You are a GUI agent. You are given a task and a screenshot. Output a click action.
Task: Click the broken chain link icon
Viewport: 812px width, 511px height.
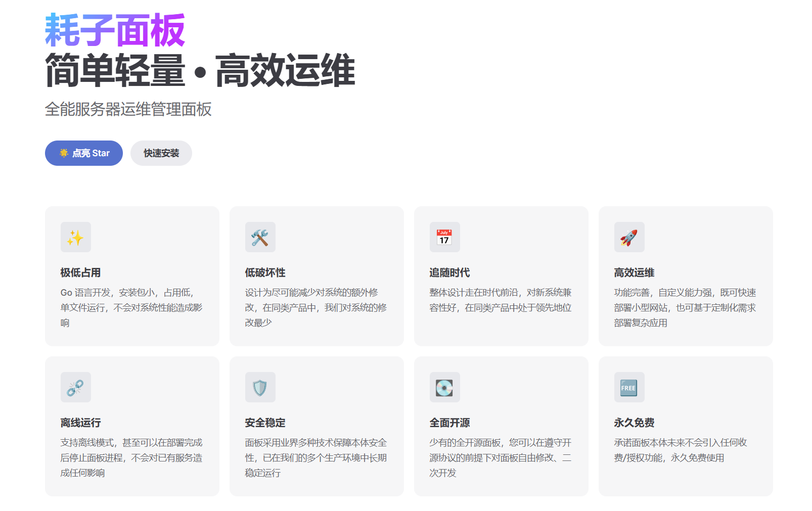(75, 387)
